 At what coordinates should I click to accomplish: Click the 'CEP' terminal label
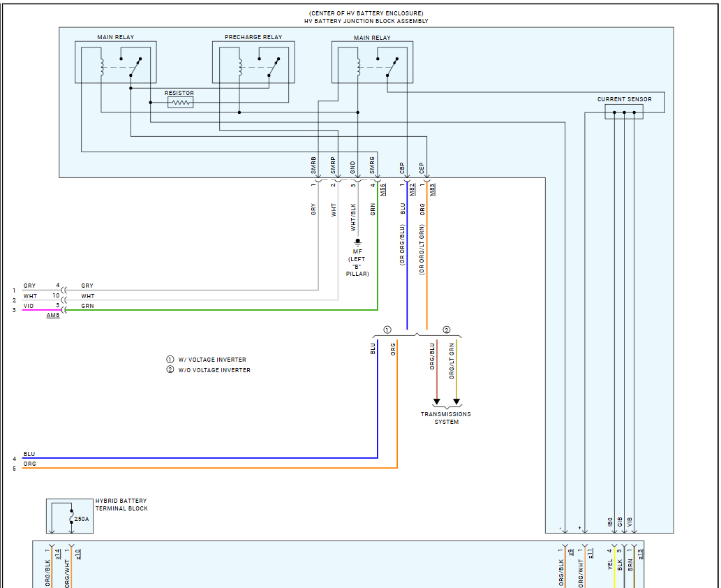422,168
